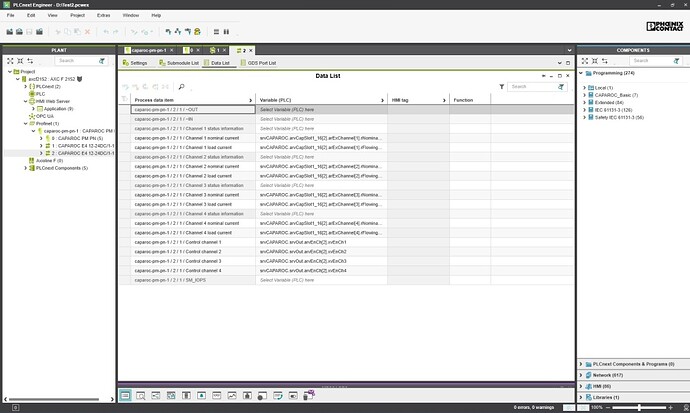This screenshot has height=413, width=690.
Task: Click the black circle breakpoint icon in bottom toolbar
Action: point(262,396)
